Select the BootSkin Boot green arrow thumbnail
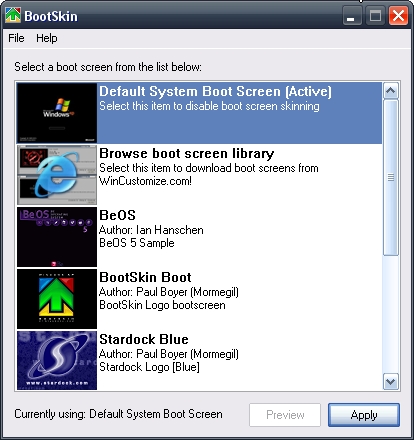Screen dimensions: 414x440 (57, 299)
